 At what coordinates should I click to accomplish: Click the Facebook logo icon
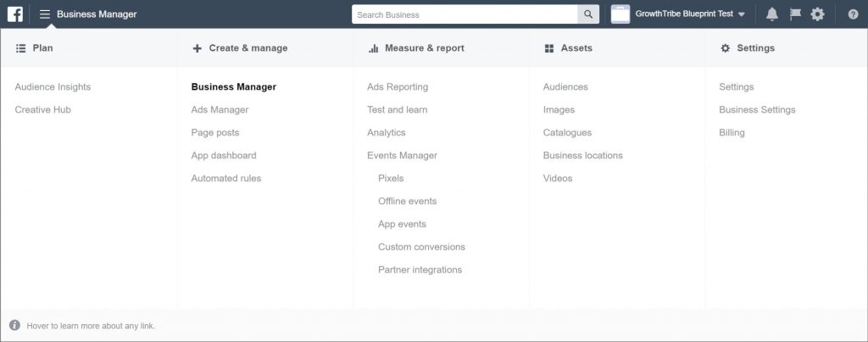[x=15, y=14]
